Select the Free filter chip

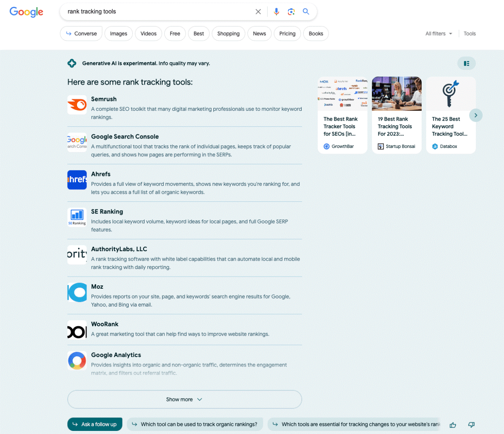pos(175,34)
